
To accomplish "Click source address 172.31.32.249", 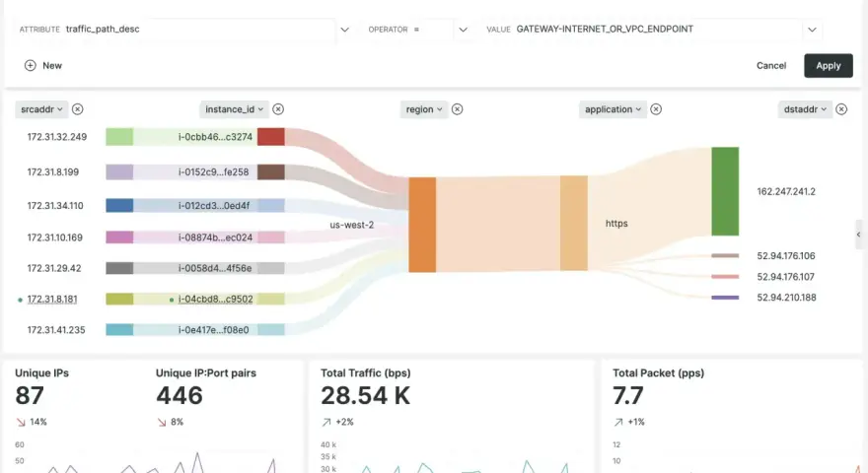I will pos(57,137).
